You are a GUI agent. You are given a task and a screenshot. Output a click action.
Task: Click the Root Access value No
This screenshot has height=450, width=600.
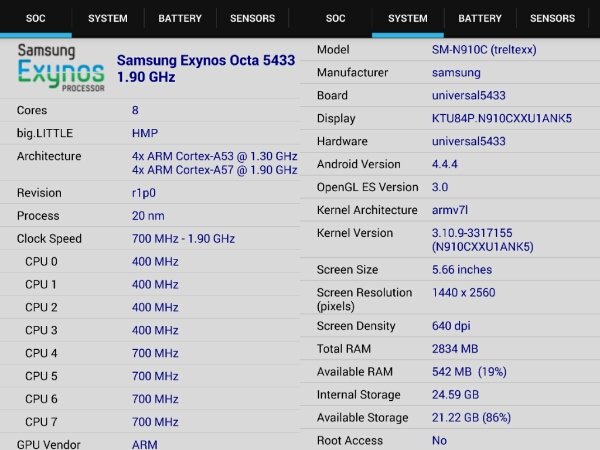(x=439, y=441)
